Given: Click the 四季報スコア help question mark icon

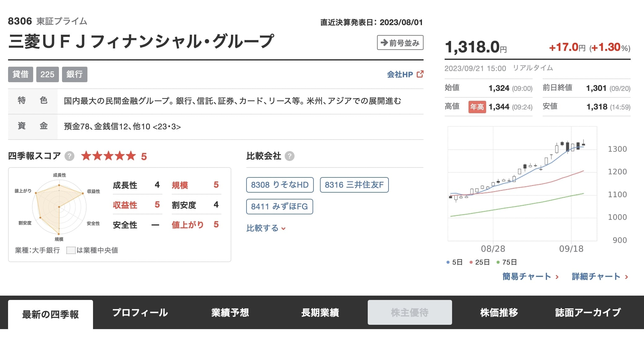Looking at the screenshot, I should coord(69,156).
